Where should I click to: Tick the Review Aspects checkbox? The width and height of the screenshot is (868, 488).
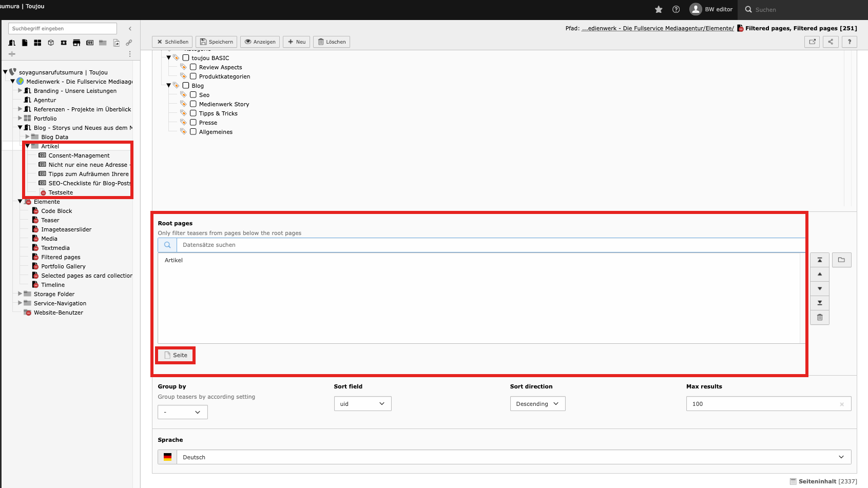(x=194, y=67)
